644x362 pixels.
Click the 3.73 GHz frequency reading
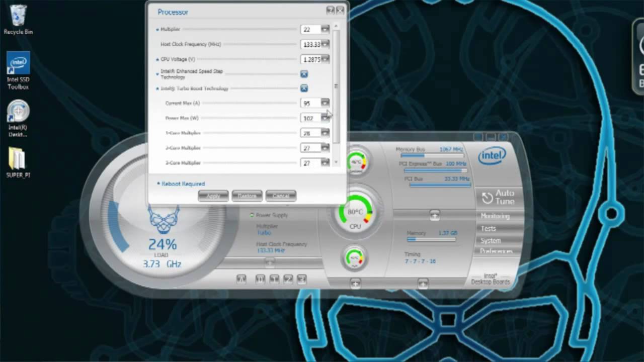(162, 264)
